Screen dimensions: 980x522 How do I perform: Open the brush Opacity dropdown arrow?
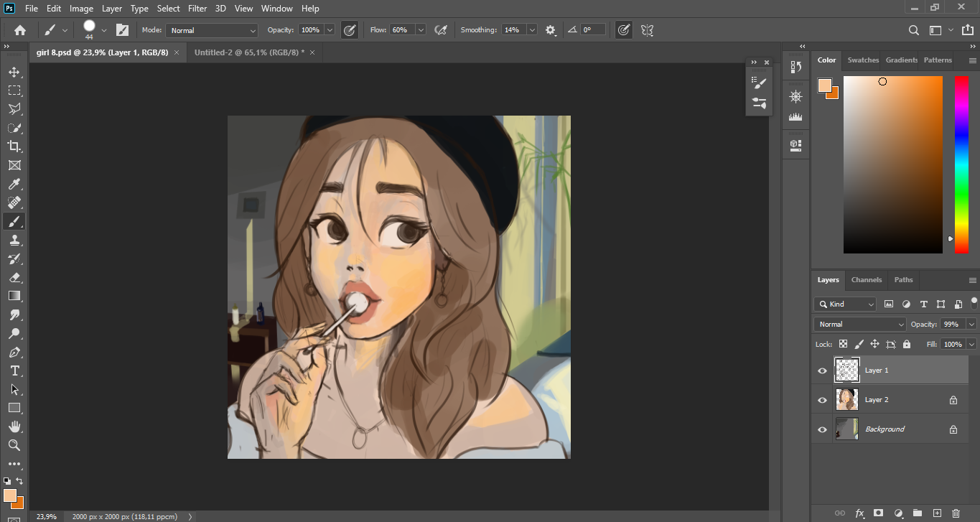point(330,30)
